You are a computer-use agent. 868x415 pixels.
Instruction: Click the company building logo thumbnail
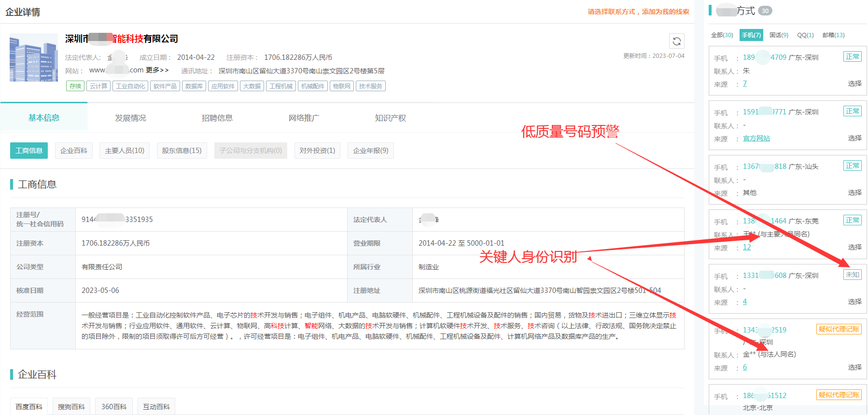[34, 58]
